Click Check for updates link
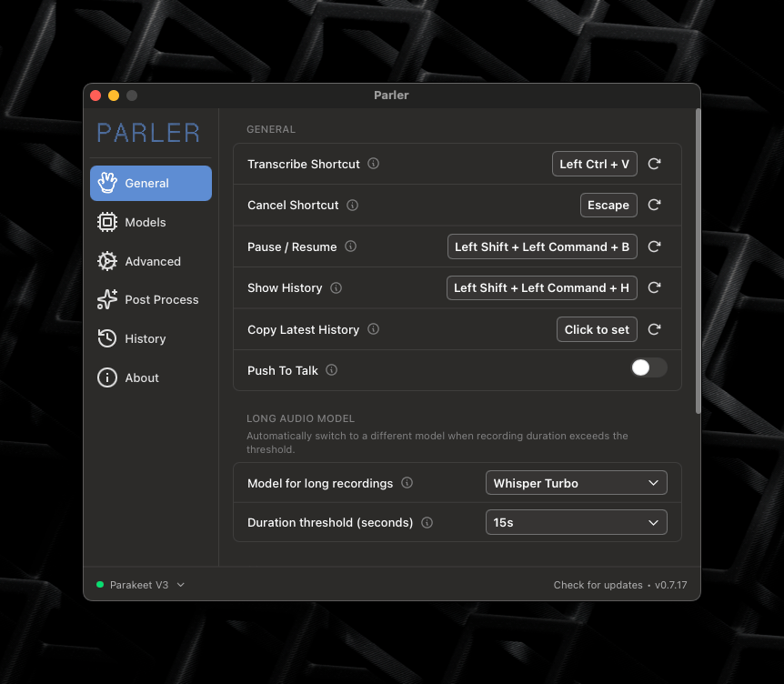 point(598,585)
